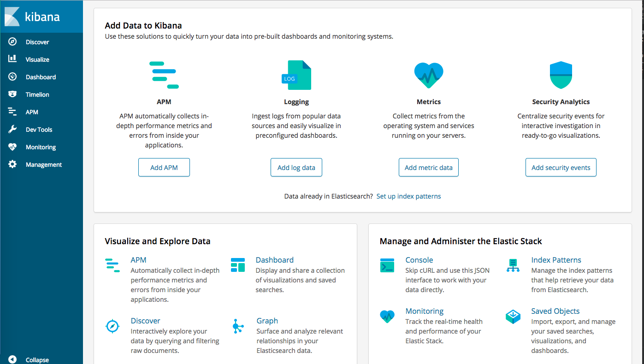Open the Console link
Screen dimensions: 644x364
[419, 260]
